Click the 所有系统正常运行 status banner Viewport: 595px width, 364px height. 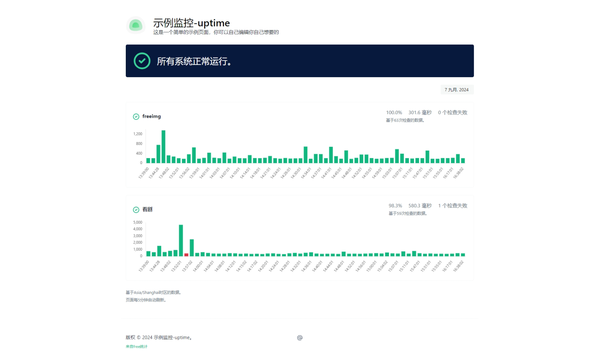pos(299,61)
